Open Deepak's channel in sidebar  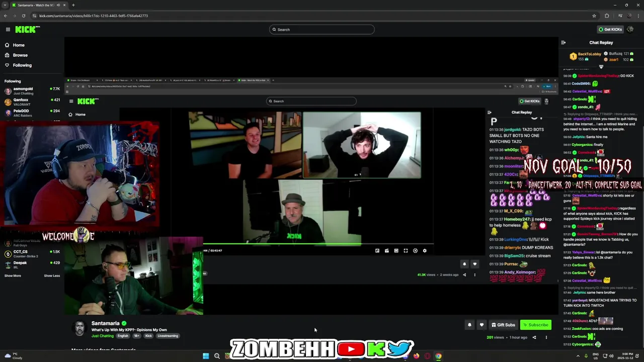click(31, 265)
